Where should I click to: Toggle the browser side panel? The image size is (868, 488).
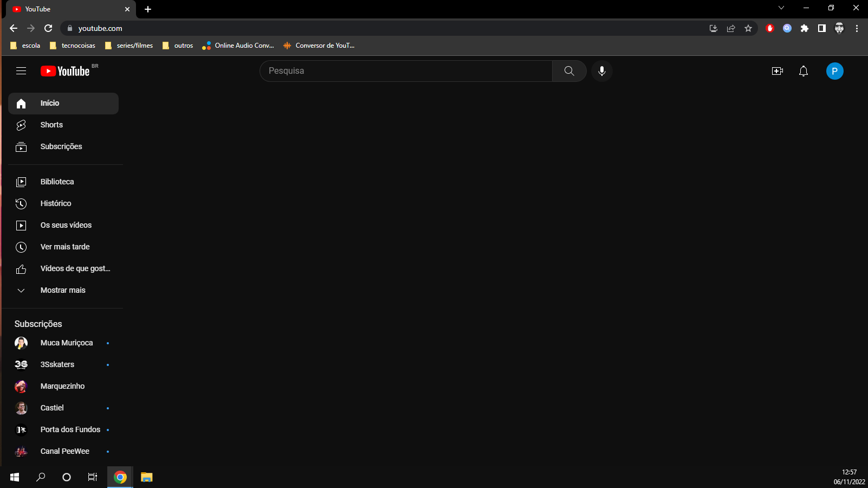coord(822,28)
